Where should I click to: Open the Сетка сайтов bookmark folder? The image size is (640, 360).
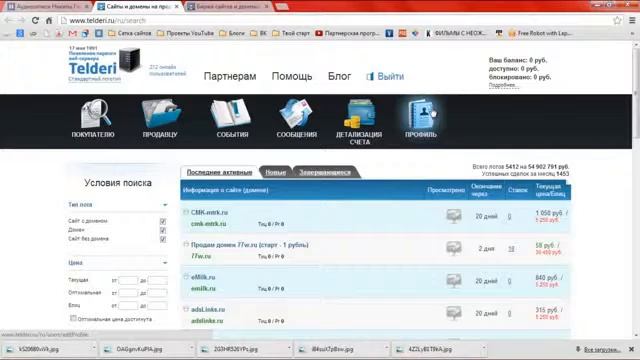[130, 33]
